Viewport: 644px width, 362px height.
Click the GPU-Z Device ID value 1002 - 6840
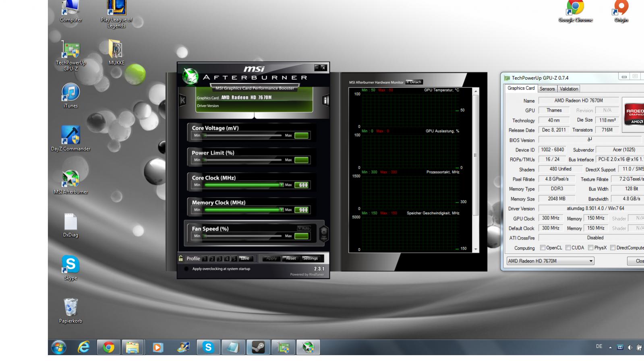(x=553, y=150)
